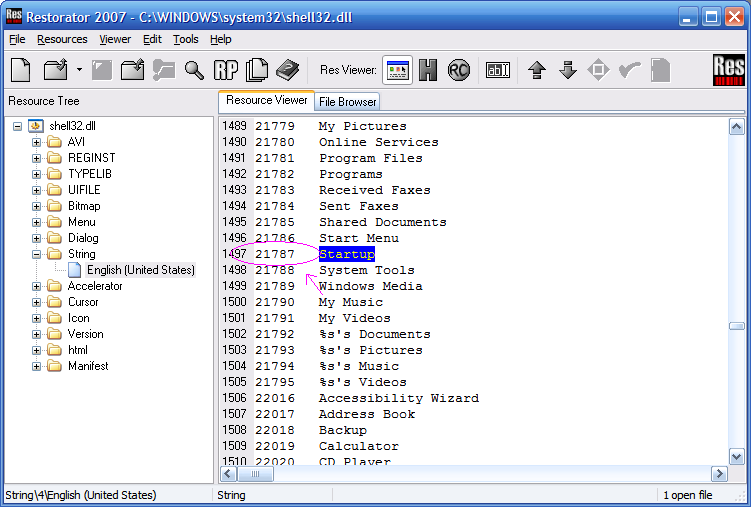751x507 pixels.
Task: Switch Res Viewer to Hex mode
Action: pos(428,70)
